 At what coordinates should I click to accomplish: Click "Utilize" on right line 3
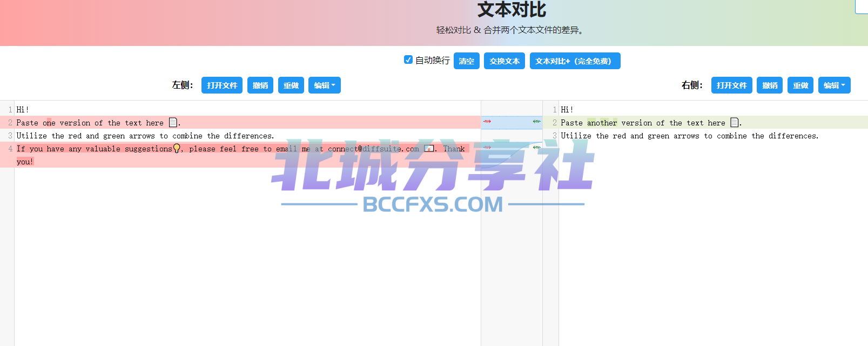[x=576, y=136]
